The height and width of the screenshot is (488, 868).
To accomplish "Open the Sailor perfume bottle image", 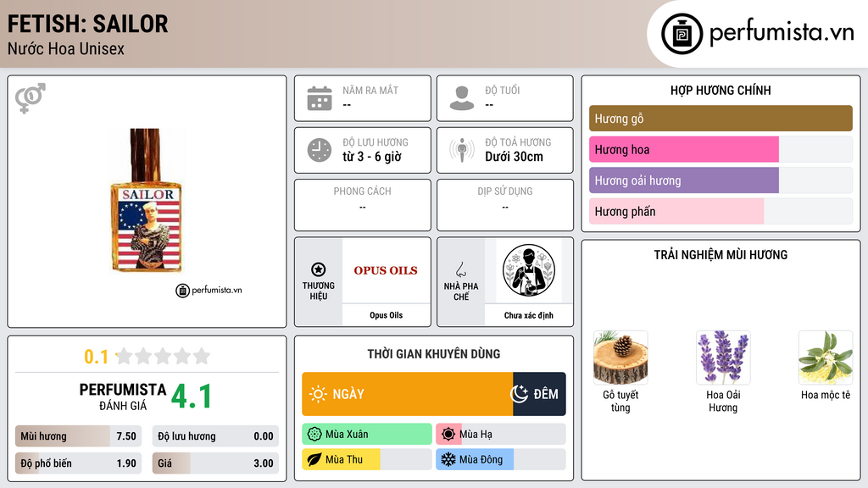I will (x=146, y=200).
